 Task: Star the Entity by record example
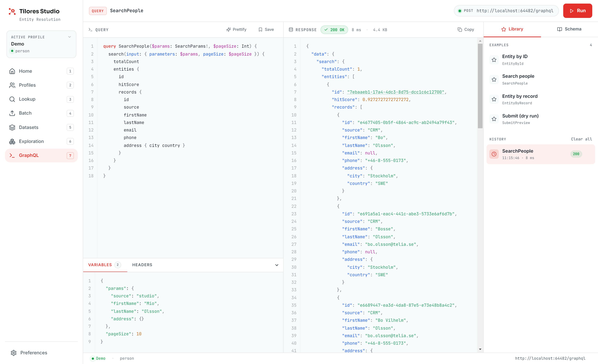point(494,99)
